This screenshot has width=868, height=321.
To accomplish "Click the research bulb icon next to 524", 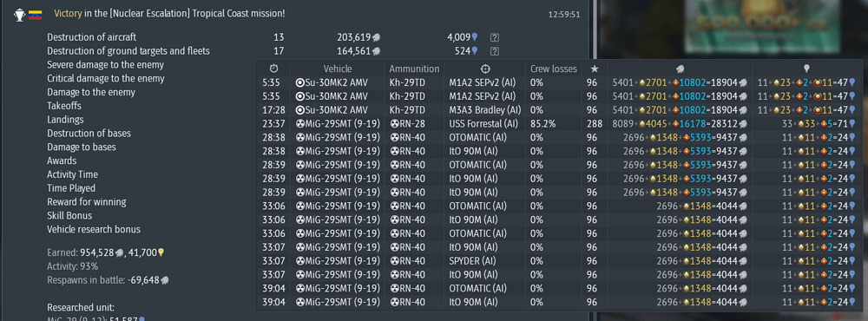I will pyautogui.click(x=475, y=51).
